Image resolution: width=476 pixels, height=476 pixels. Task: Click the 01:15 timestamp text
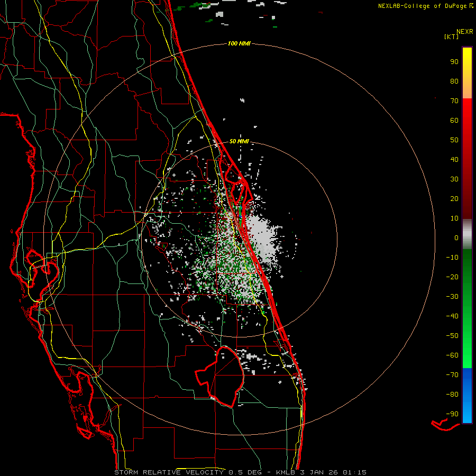pyautogui.click(x=354, y=472)
